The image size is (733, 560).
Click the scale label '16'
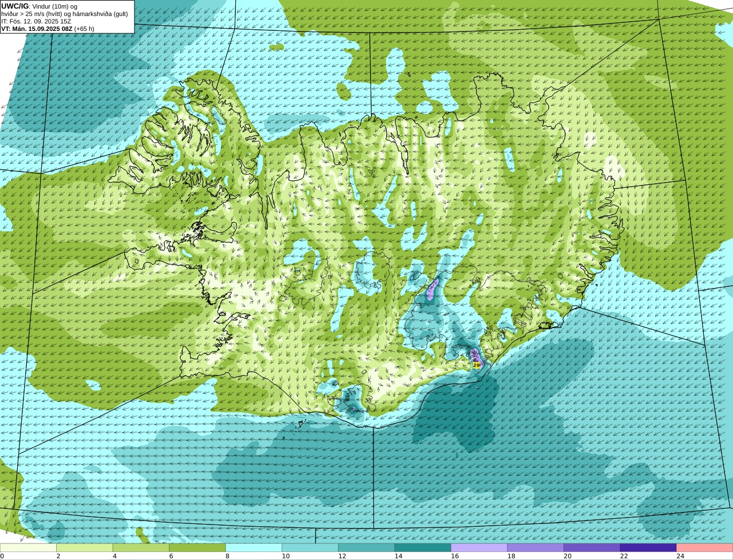coord(455,555)
